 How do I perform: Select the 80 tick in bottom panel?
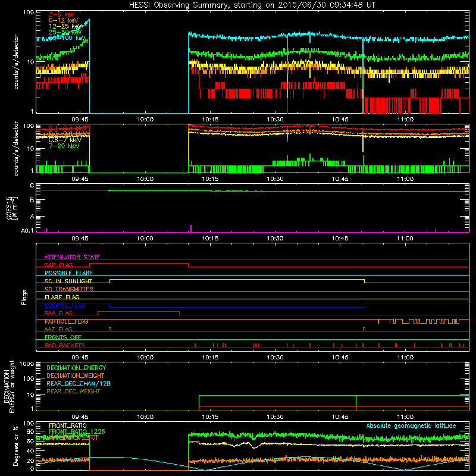[30, 431]
